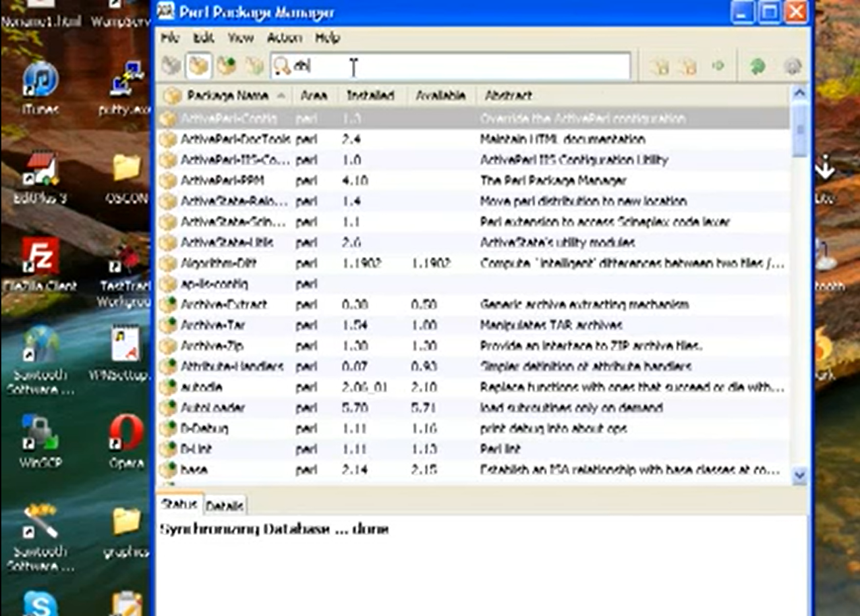Click the installed packages view toolbar icon
This screenshot has width=860, height=616.
tap(198, 66)
